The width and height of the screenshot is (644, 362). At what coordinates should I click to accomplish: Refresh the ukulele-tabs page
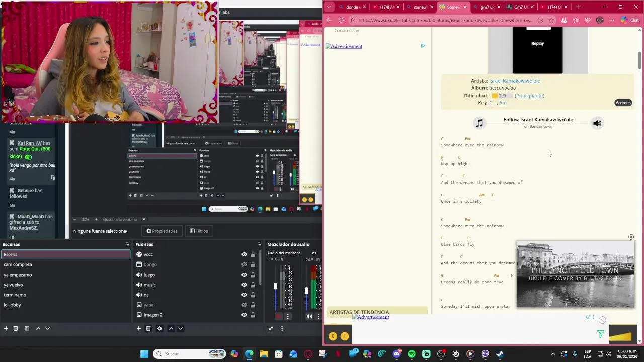(x=341, y=20)
